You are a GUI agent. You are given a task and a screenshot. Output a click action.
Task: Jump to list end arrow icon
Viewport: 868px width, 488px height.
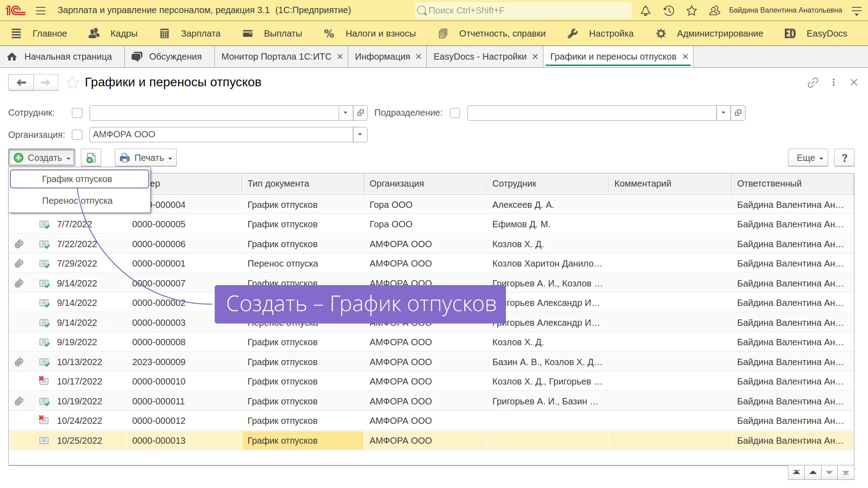tap(845, 473)
